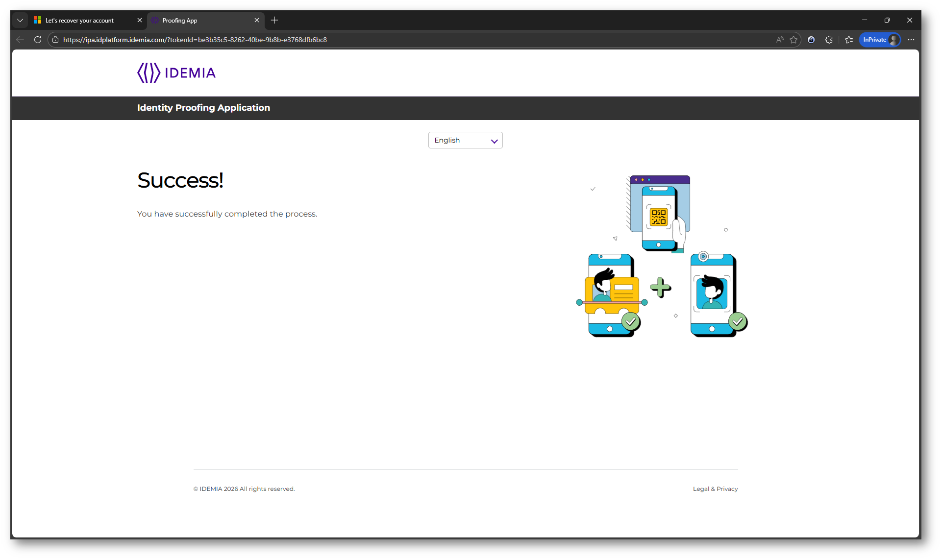This screenshot has width=942, height=560.
Task: Open the Read aloud icon
Action: (780, 40)
